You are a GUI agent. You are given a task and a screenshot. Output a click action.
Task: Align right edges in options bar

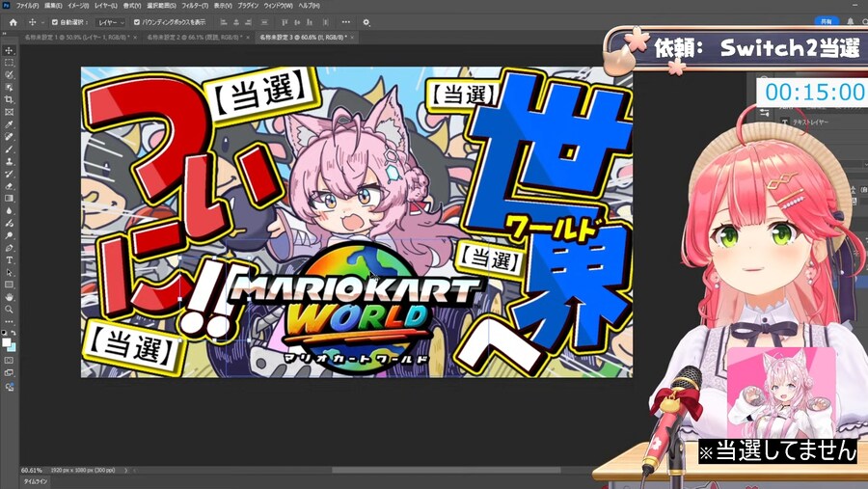pyautogui.click(x=249, y=23)
